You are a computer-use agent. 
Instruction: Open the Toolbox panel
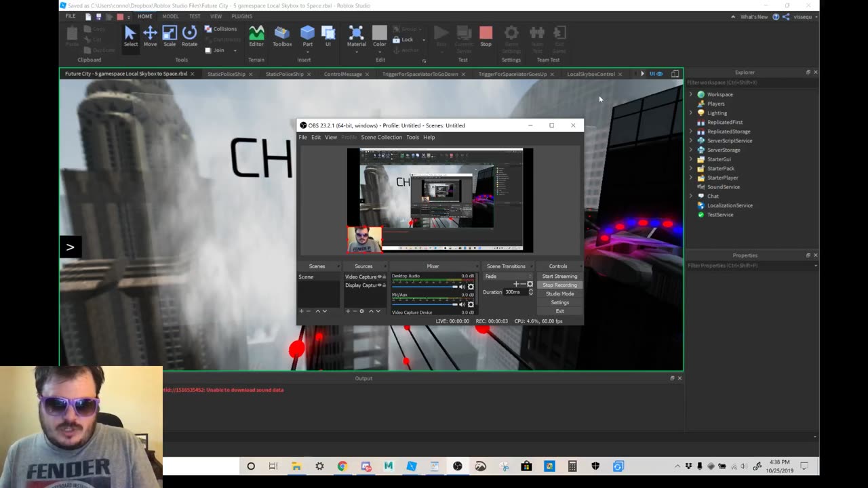click(282, 36)
